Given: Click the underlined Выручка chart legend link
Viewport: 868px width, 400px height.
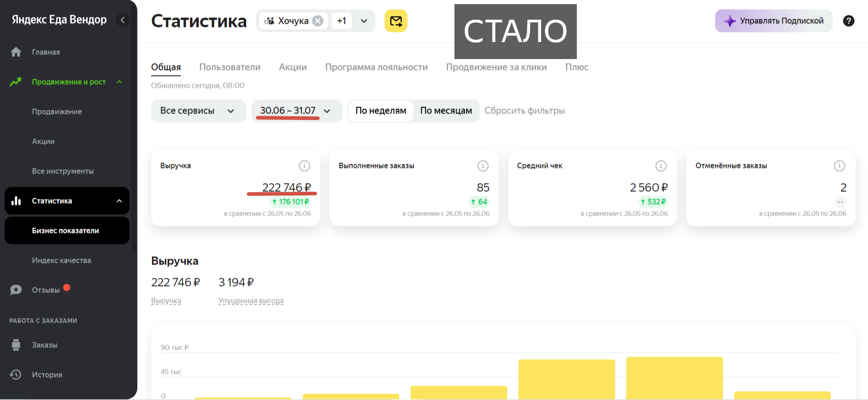Looking at the screenshot, I should [x=166, y=301].
